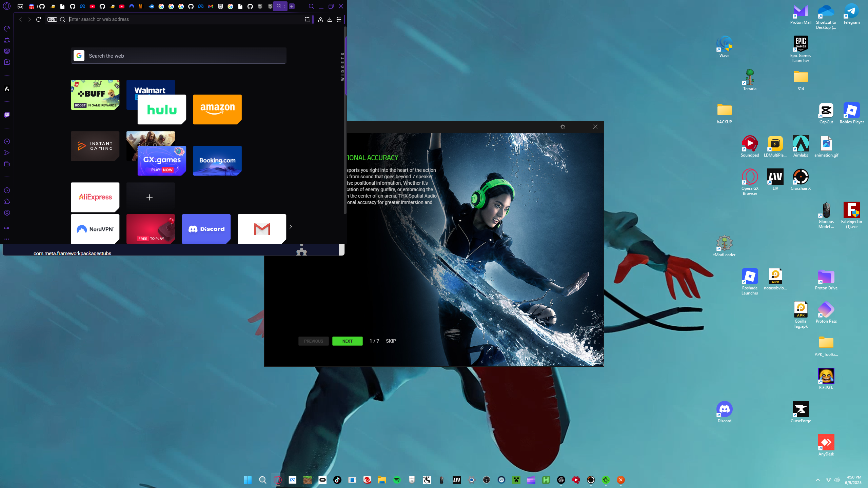868x488 pixels.
Task: Show hidden system tray icons chevron
Action: pos(818,480)
